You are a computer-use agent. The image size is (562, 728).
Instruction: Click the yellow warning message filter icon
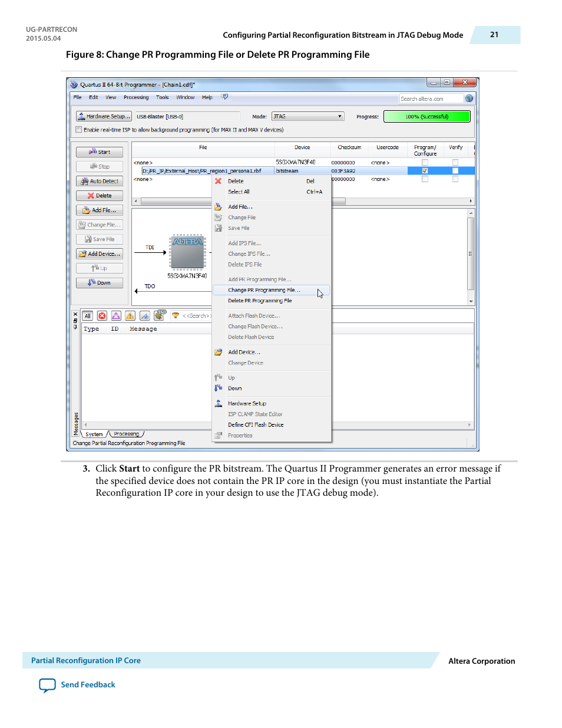(x=130, y=316)
